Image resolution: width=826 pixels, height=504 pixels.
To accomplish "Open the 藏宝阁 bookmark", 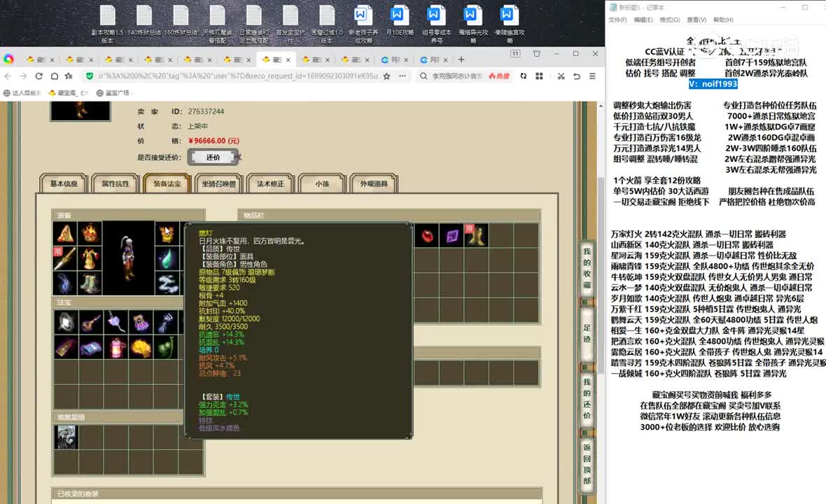I will click(68, 92).
